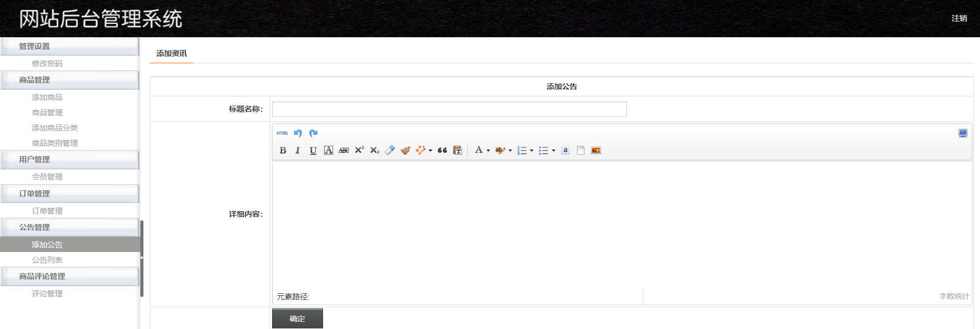Collapse the 商品评论管理 menu section

pyautogui.click(x=70, y=276)
